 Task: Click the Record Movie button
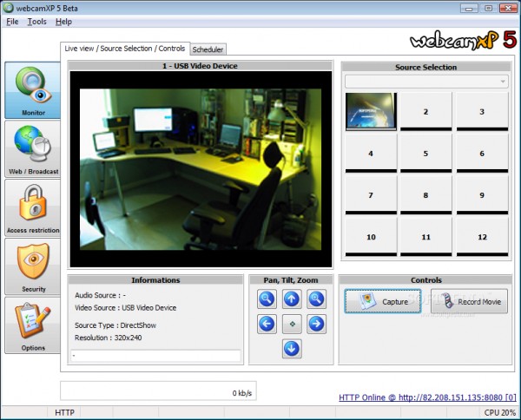pos(469,301)
